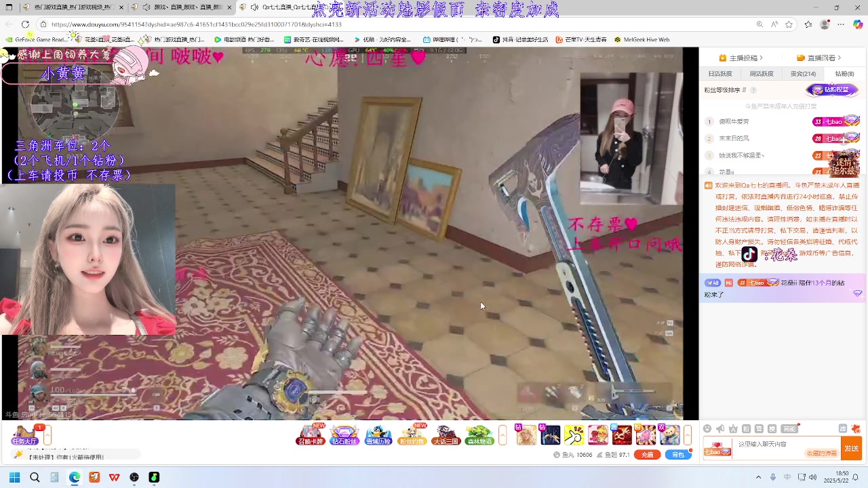Open the 哔哩哔哩 bookmark
Viewport: 868px width, 488px height.
[452, 39]
